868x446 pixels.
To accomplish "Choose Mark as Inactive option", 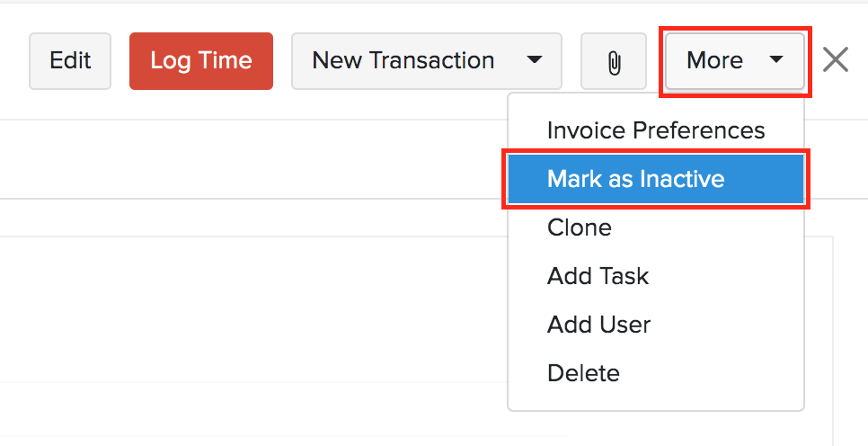I will [x=655, y=180].
